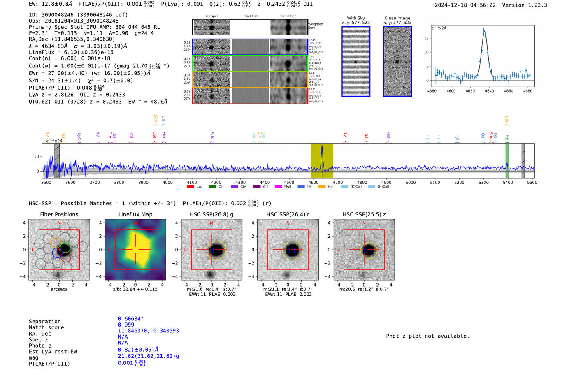Select the red-bordered 2D Spec fiber cutout
The height and width of the screenshot is (392, 576).
click(212, 95)
